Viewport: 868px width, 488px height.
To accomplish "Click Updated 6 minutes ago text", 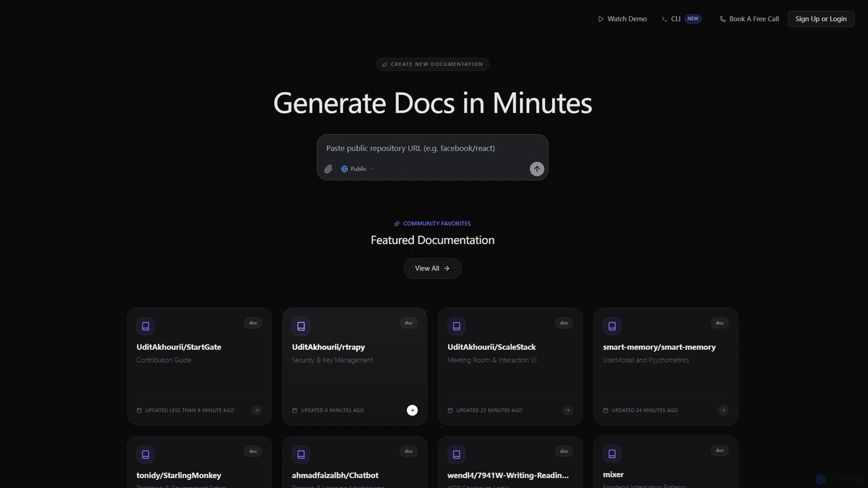I will (x=332, y=410).
